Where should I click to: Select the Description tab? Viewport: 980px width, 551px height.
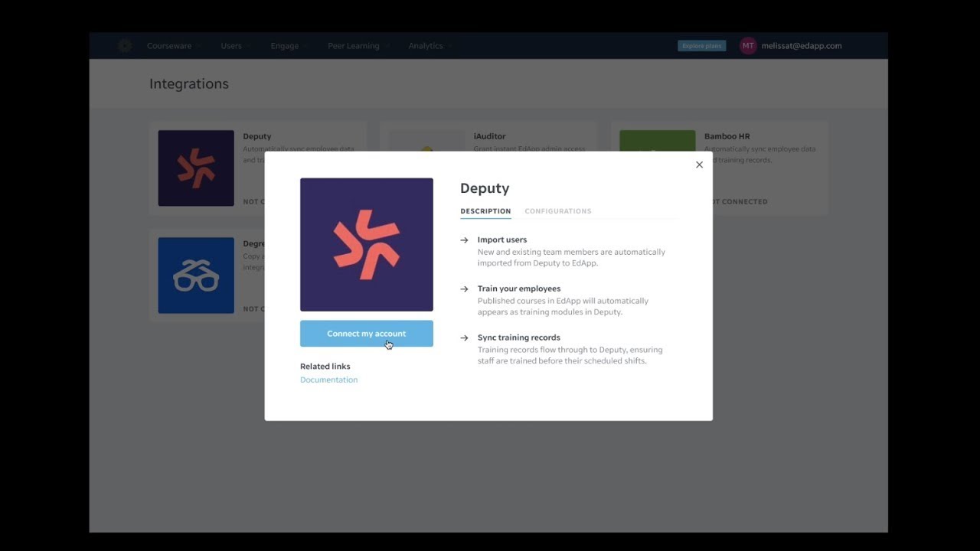pyautogui.click(x=485, y=211)
